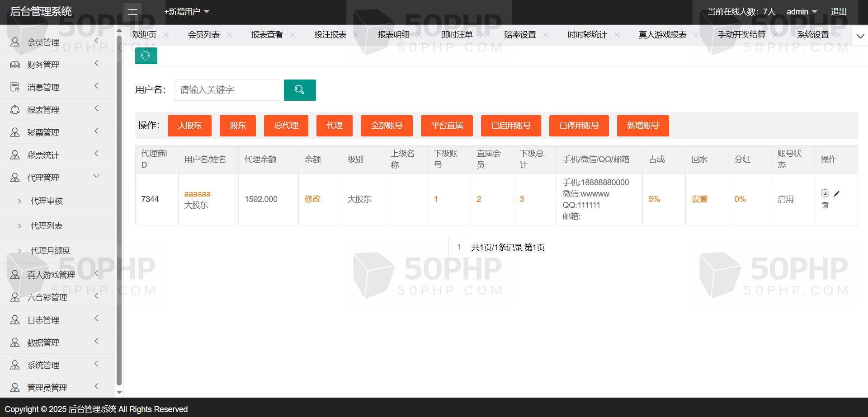This screenshot has width=868, height=417.
Task: Expand the tab list chevron at far right
Action: pos(860,36)
